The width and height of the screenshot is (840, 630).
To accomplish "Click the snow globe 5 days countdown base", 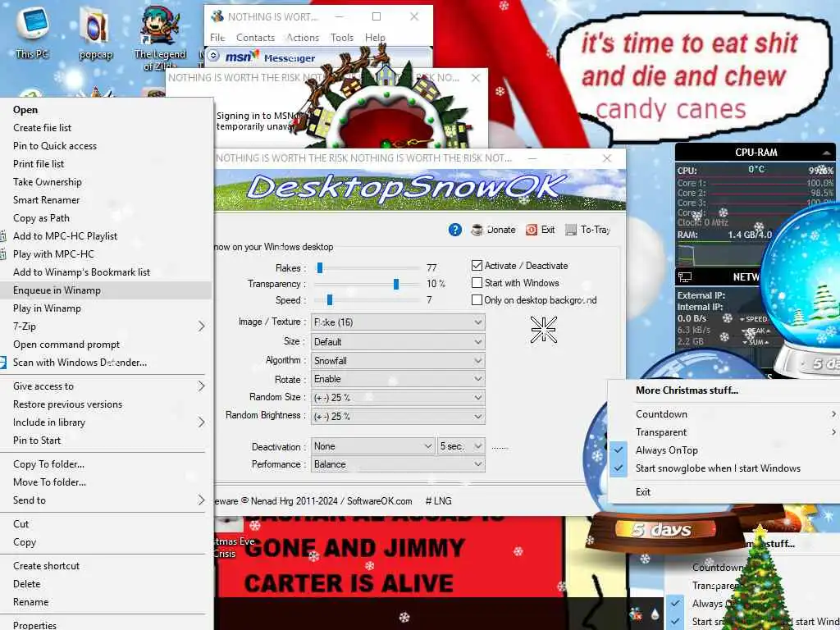I will pos(664,530).
